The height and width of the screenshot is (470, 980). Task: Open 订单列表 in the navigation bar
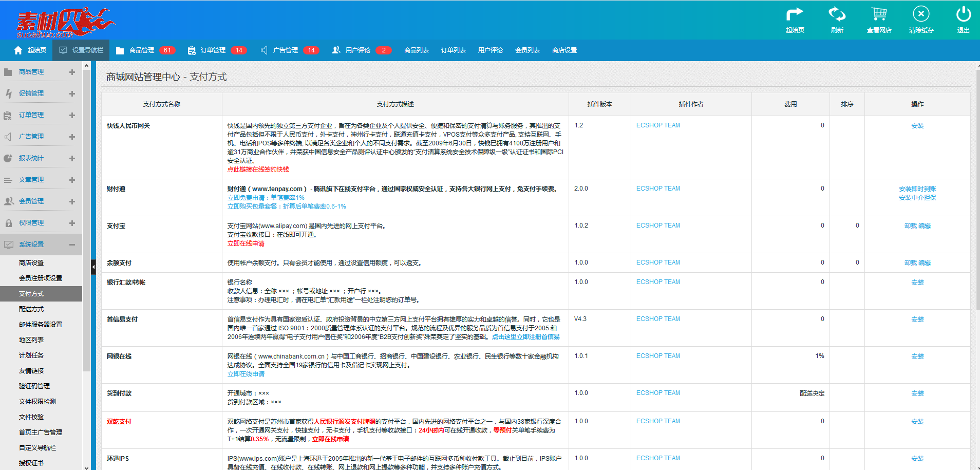coord(454,50)
